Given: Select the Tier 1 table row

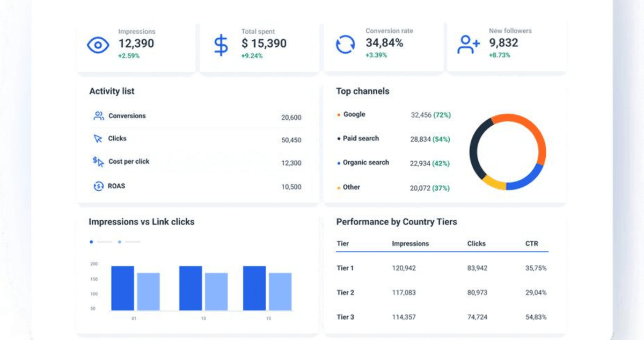Looking at the screenshot, I should pyautogui.click(x=345, y=268).
